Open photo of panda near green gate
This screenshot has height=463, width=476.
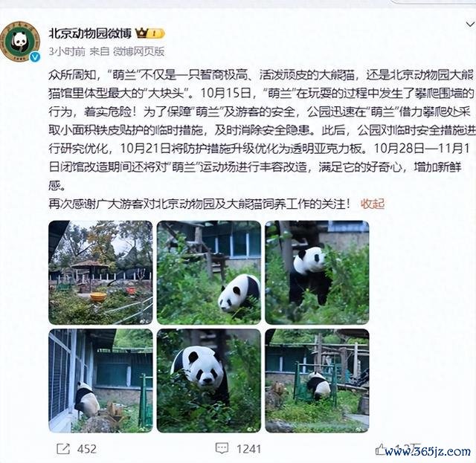318,381
